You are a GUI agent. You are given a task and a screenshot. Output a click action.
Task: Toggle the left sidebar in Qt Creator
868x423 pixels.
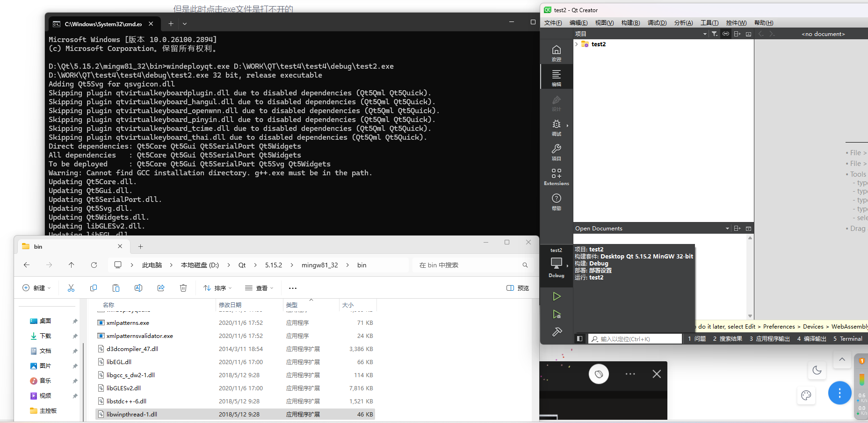(x=579, y=339)
